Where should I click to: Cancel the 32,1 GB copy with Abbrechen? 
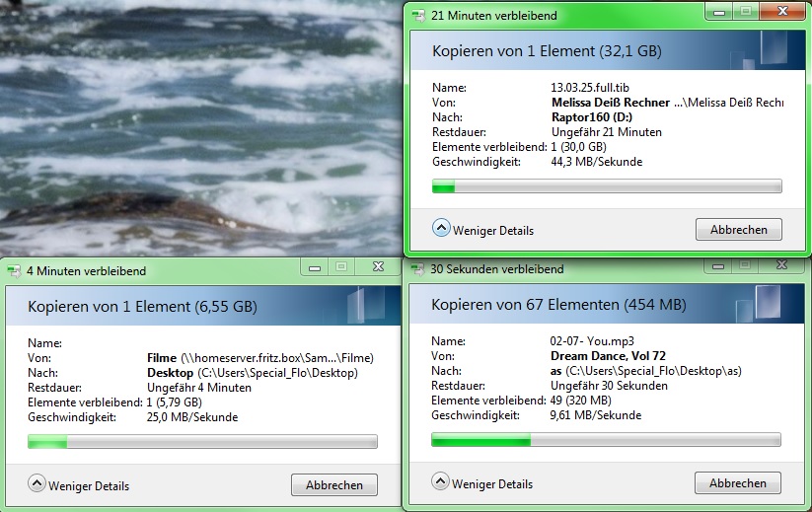738,229
